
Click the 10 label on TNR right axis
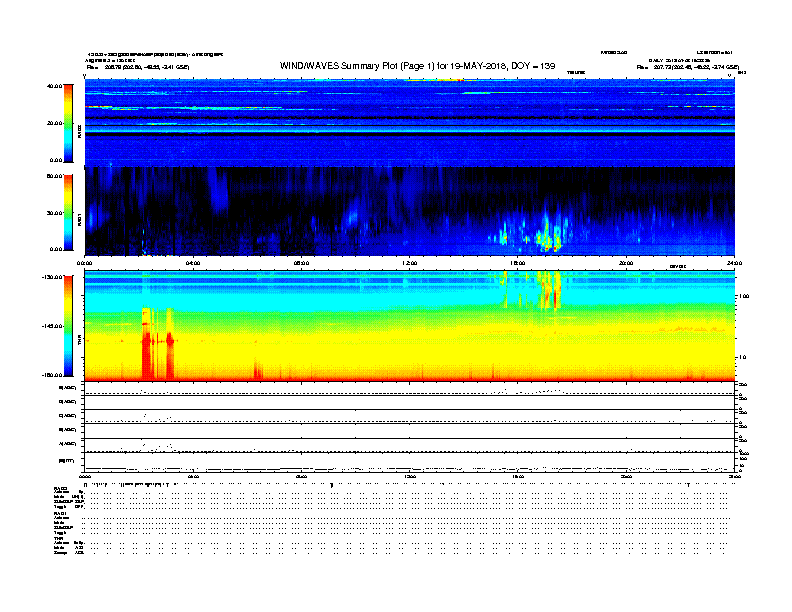pos(742,358)
